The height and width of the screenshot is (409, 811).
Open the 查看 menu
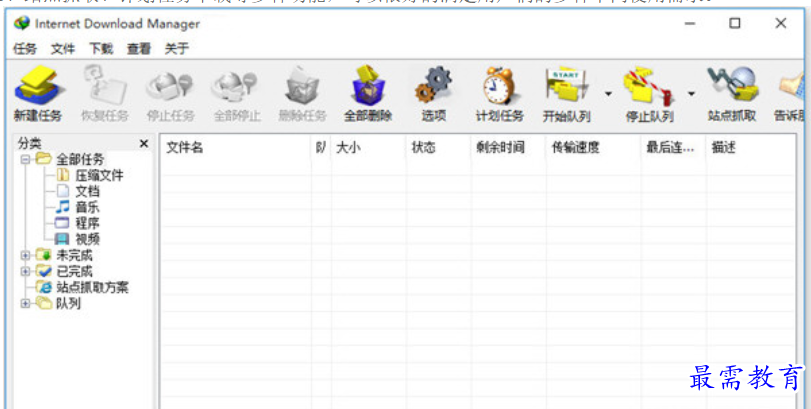[x=139, y=49]
